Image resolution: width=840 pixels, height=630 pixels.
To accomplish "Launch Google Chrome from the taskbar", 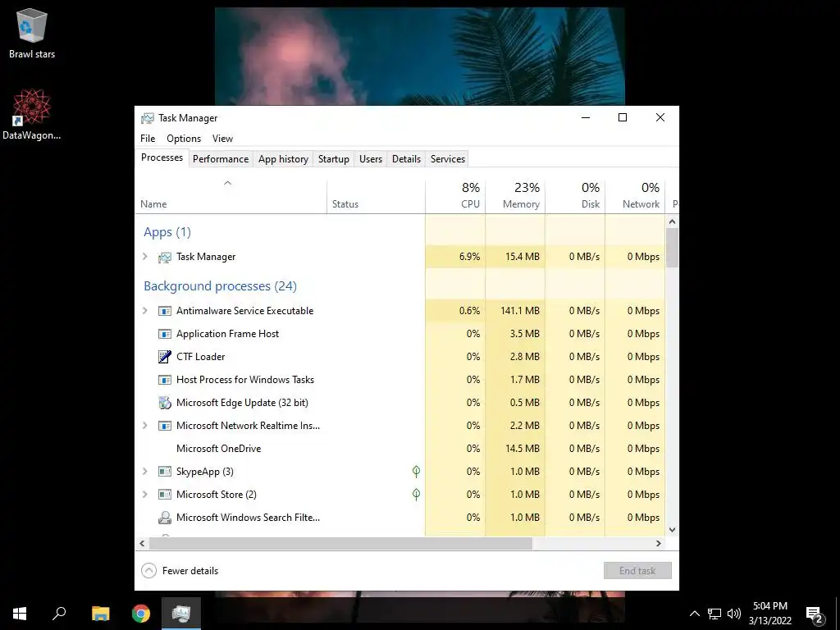I will tap(141, 614).
